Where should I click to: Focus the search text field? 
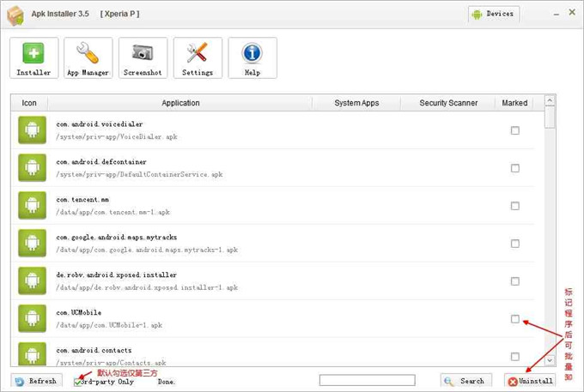367,380
